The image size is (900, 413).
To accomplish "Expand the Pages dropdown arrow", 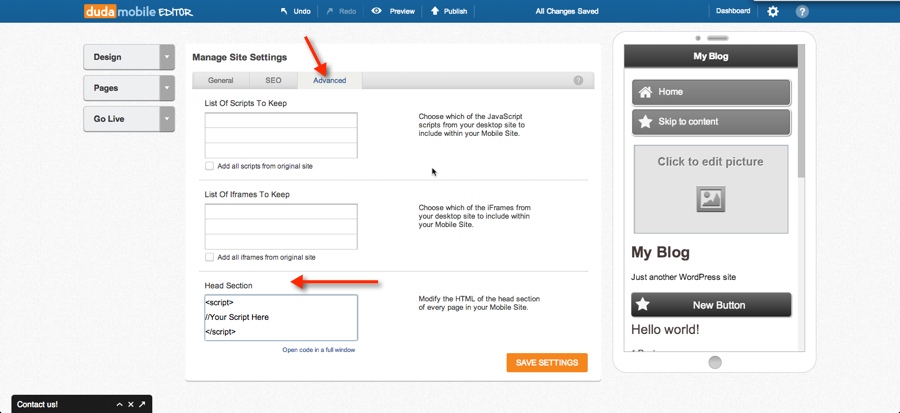I will 167,88.
